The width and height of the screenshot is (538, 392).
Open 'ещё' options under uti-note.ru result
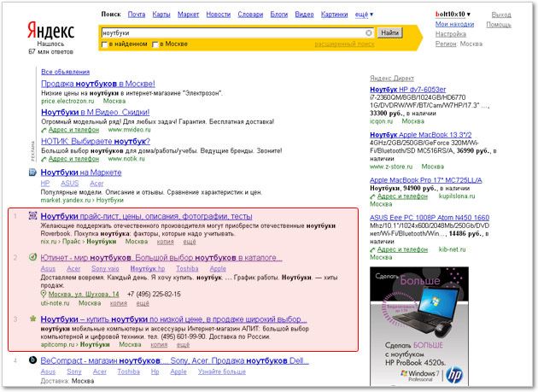143,303
